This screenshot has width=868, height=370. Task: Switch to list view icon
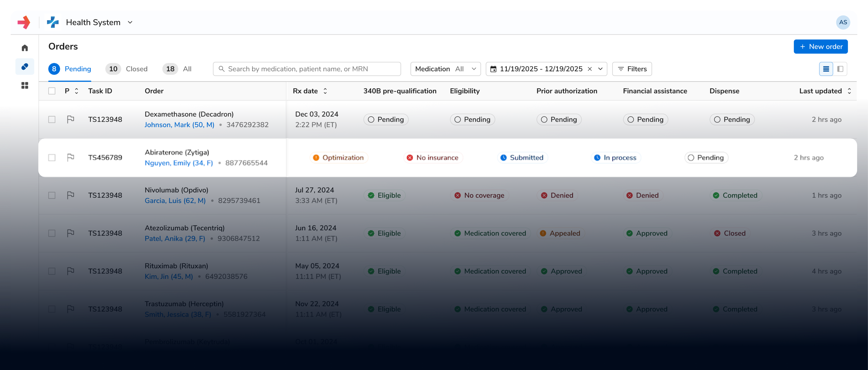[x=826, y=69]
